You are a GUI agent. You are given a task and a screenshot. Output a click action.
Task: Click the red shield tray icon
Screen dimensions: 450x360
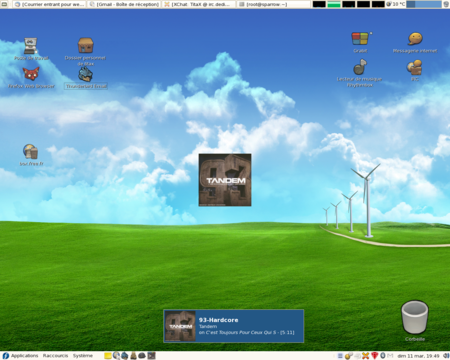pyautogui.click(x=374, y=356)
